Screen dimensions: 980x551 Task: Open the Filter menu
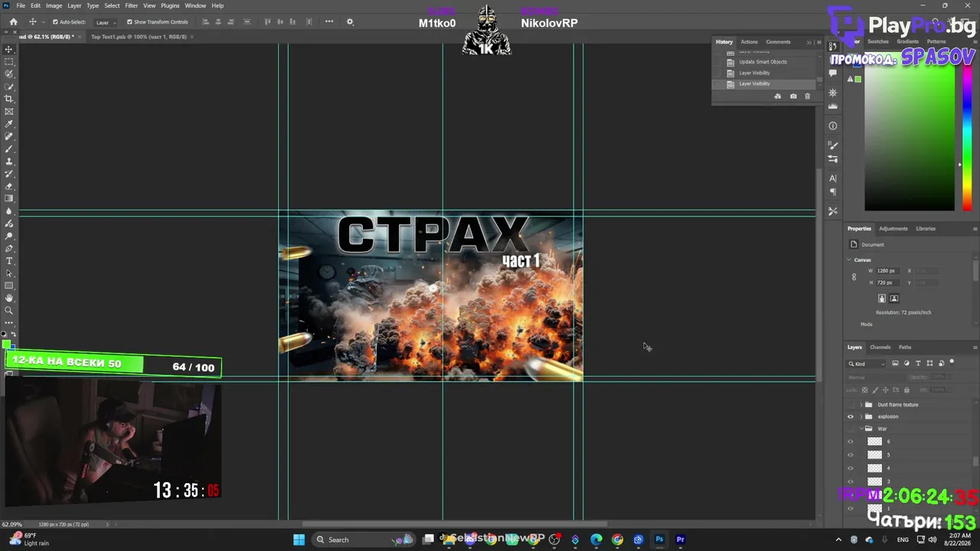pyautogui.click(x=131, y=5)
